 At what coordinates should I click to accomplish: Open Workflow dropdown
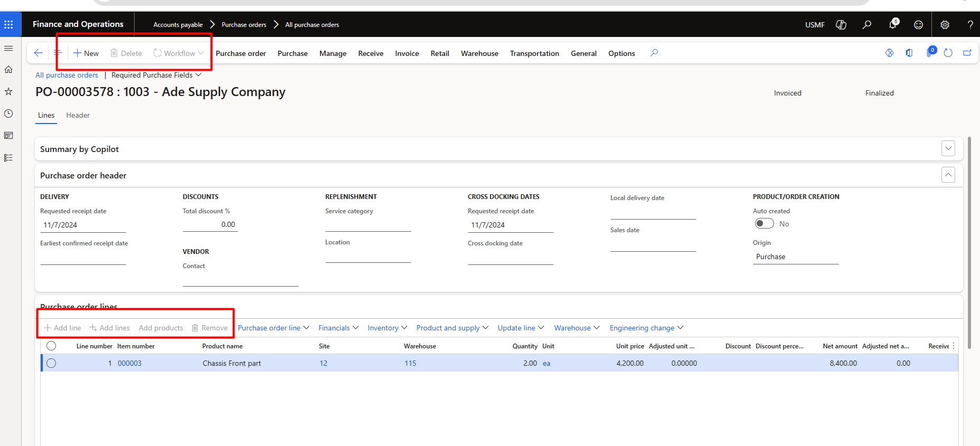click(178, 53)
